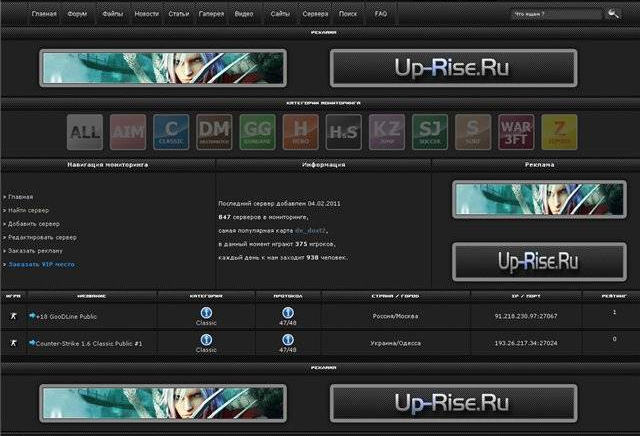The width and height of the screenshot is (640, 436).
Task: Click category info icon for Counter-Strike 1.6 Classic
Action: click(206, 340)
